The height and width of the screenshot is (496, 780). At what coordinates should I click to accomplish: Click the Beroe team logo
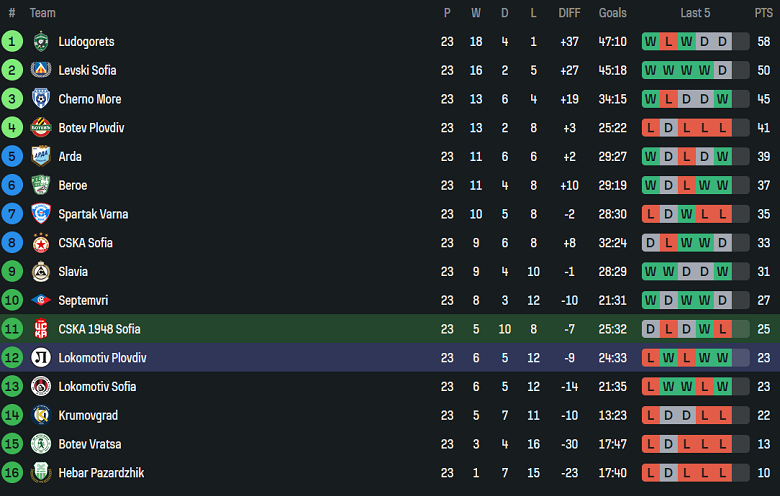(x=41, y=185)
